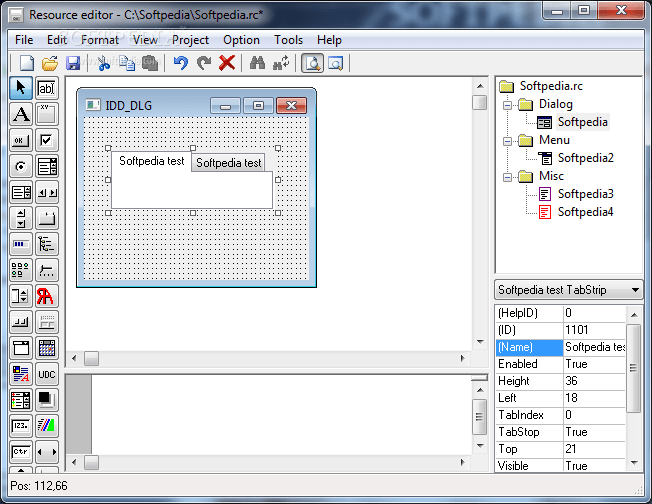Open the View menu
Screen dimensions: 652x504
145,40
